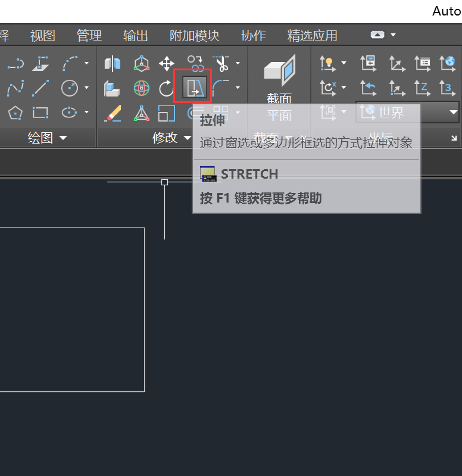The height and width of the screenshot is (476, 462).
Task: Expand the UCS icon display dropdown arrow
Action: 344,63
